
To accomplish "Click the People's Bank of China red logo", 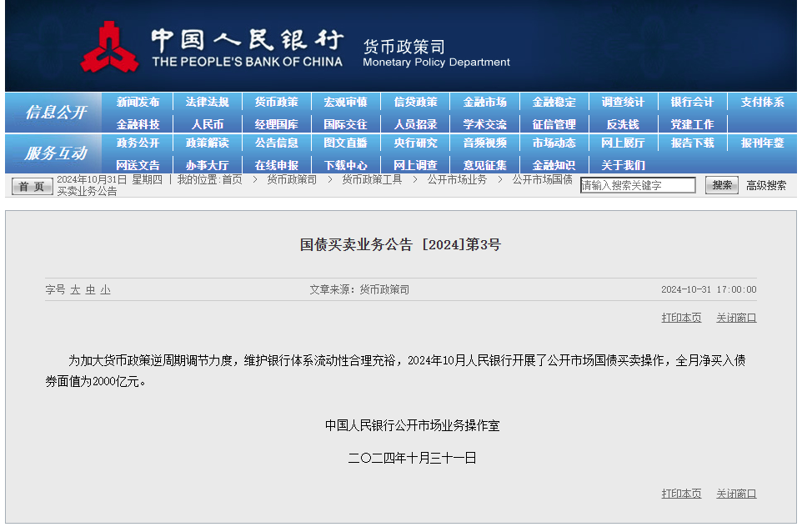I will click(x=109, y=47).
